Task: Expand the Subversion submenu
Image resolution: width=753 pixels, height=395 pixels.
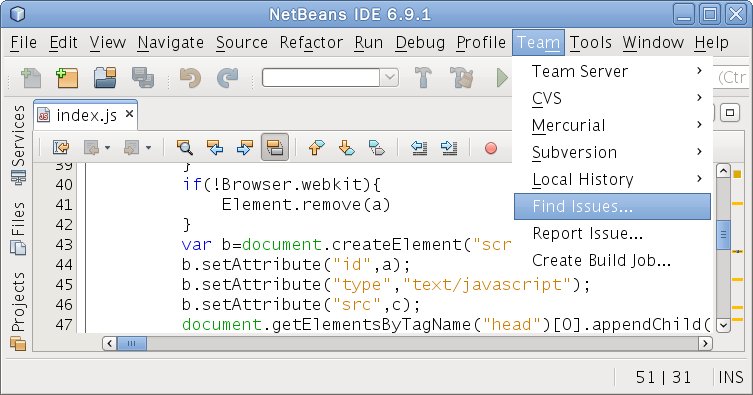Action: pyautogui.click(x=612, y=152)
